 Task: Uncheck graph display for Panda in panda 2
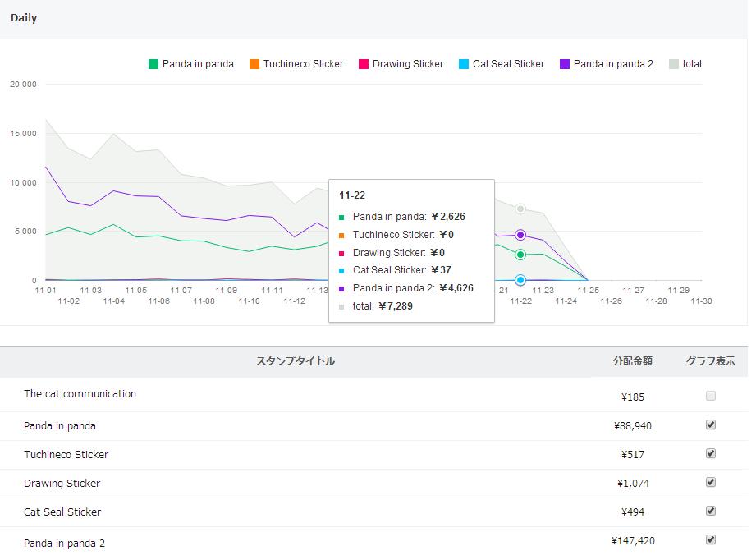point(711,539)
